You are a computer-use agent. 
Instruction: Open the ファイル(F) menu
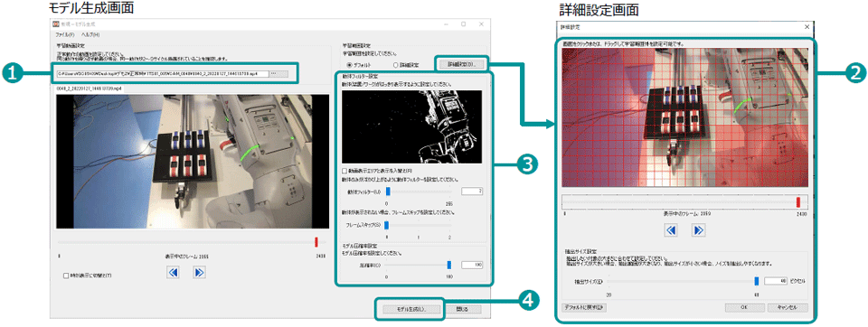coord(65,35)
